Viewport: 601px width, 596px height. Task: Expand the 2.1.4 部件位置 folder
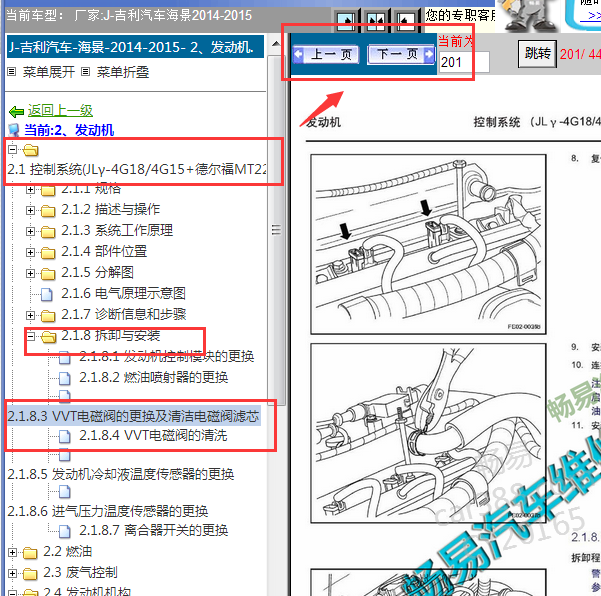[x=30, y=252]
